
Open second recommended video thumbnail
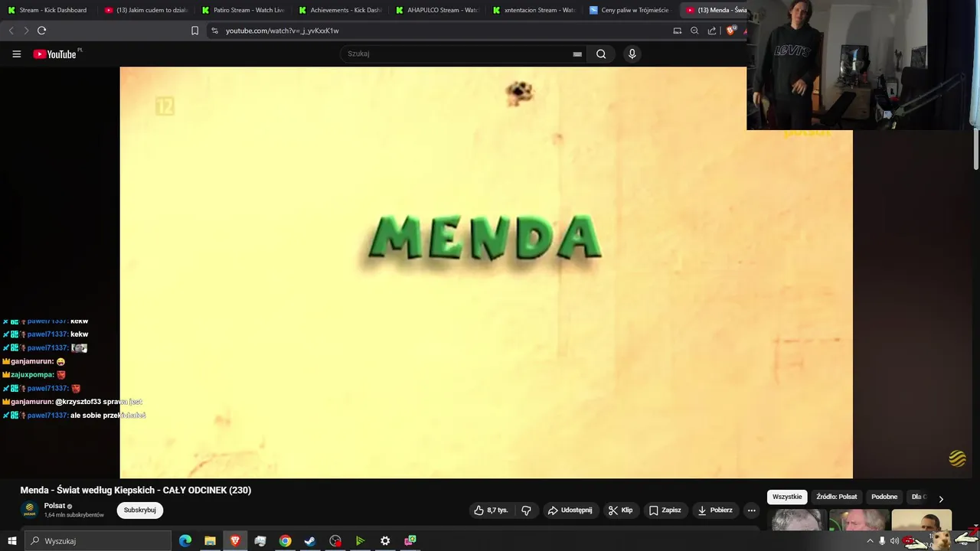[859, 520]
